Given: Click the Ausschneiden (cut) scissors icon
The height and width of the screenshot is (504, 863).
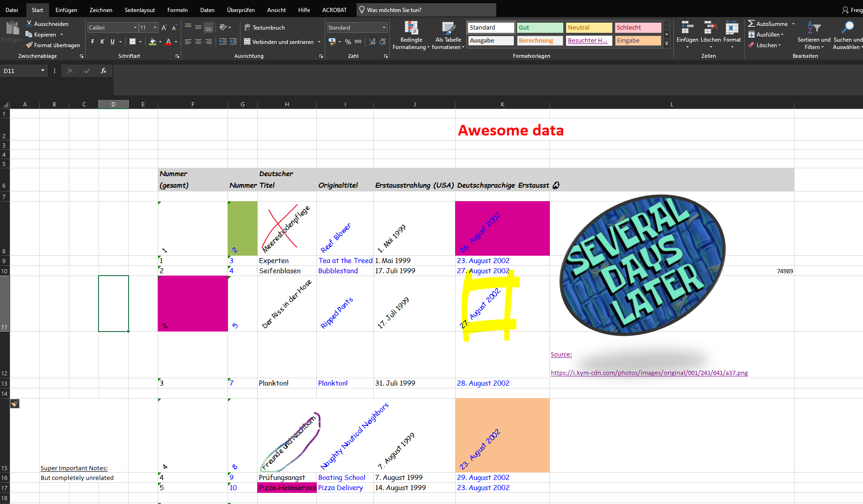Looking at the screenshot, I should pos(29,24).
